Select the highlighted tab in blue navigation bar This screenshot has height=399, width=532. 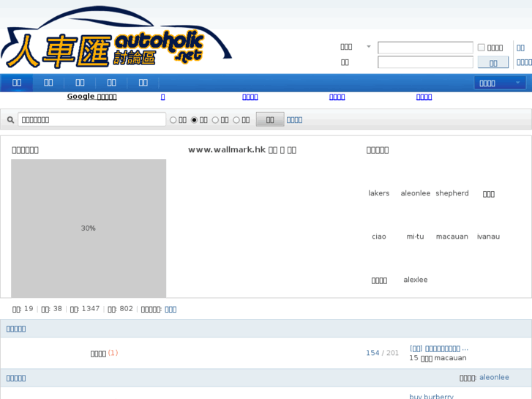point(17,83)
